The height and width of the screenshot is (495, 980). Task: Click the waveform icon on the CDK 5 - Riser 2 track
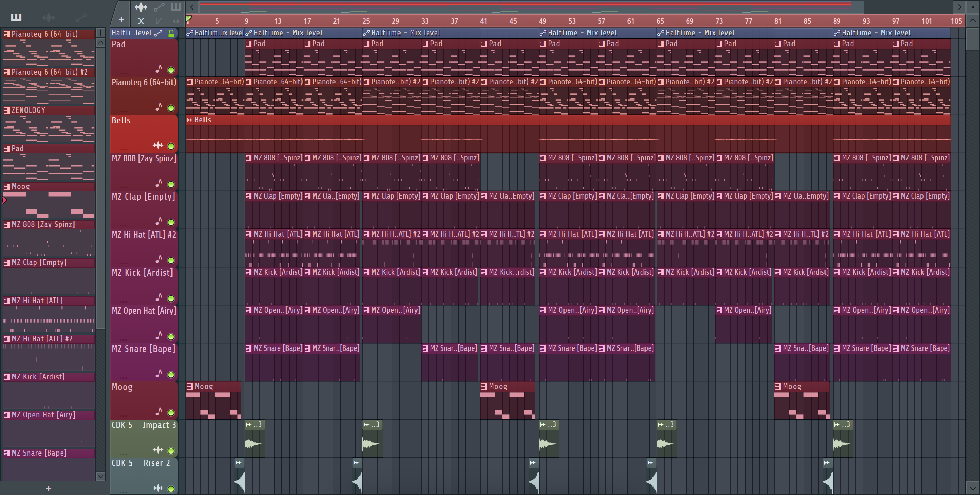(158, 488)
